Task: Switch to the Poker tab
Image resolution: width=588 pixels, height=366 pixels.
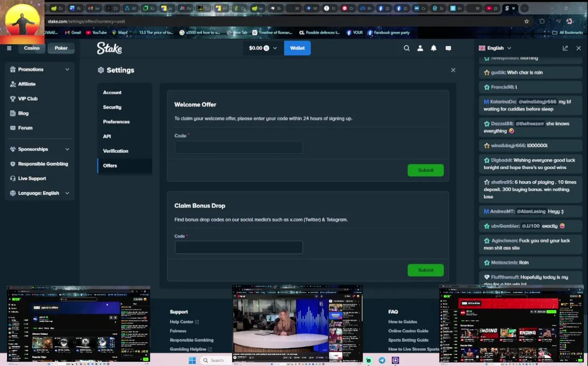Action: [61, 48]
